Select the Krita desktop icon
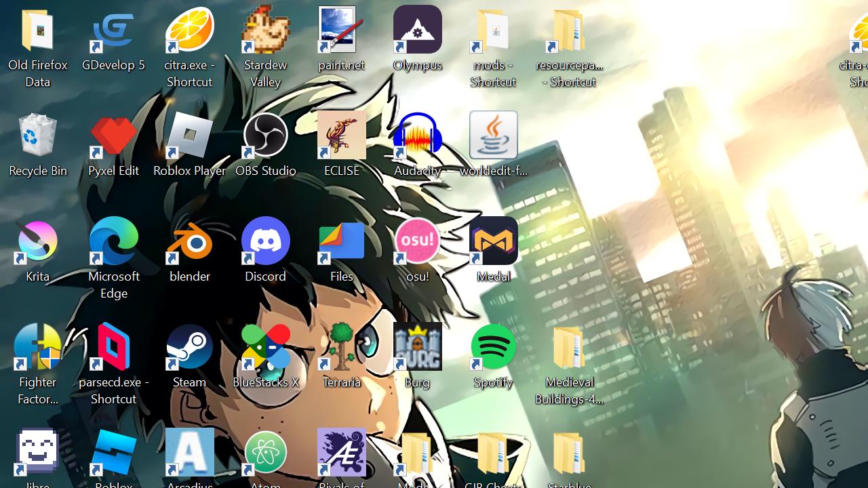868x488 pixels. (x=38, y=242)
